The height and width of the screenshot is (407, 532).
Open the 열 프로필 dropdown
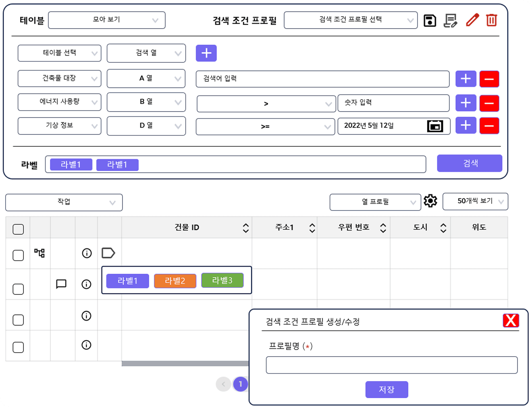[375, 202]
